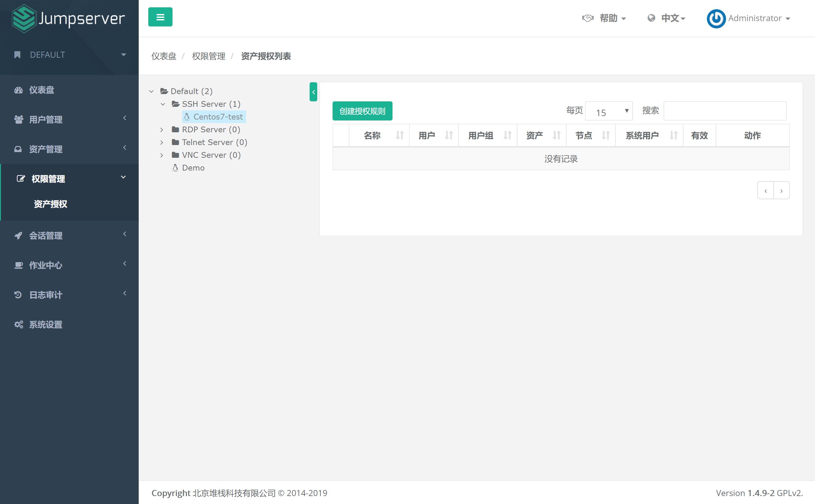Sort table by 系统用户 column
Viewport: 815px width, 504px height.
pos(649,135)
